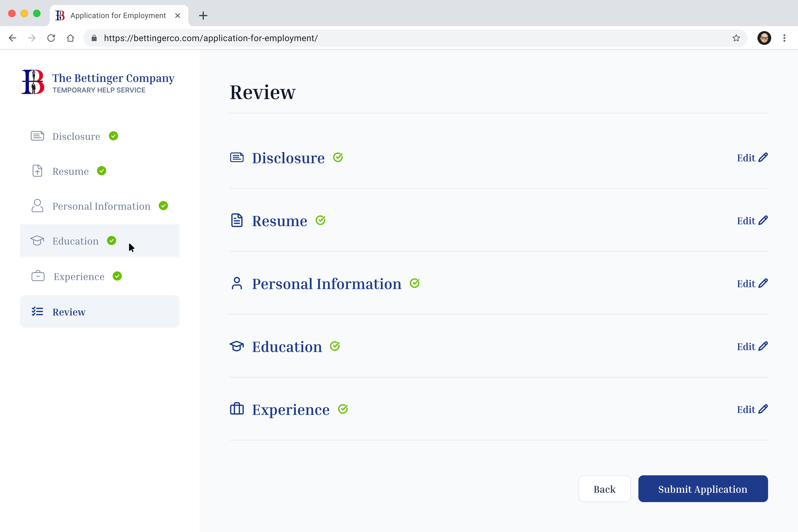Viewport: 798px width, 532px height.
Task: Click the bookmark star icon
Action: [736, 38]
